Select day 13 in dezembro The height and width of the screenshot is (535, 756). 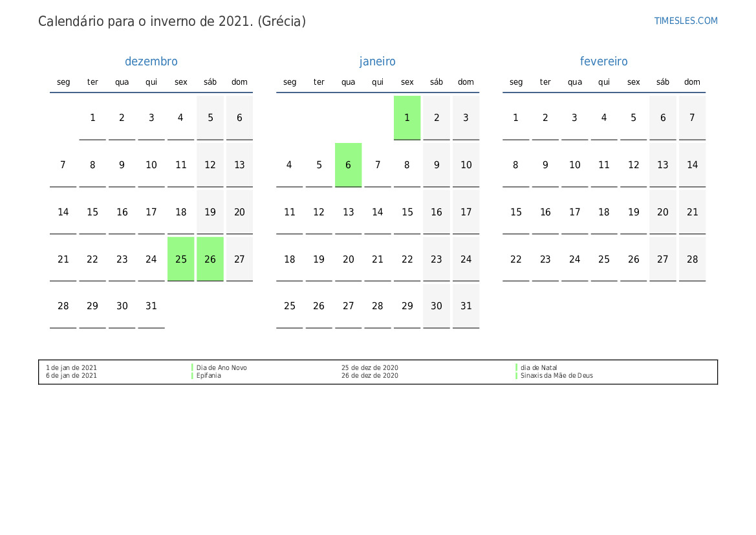[240, 165]
